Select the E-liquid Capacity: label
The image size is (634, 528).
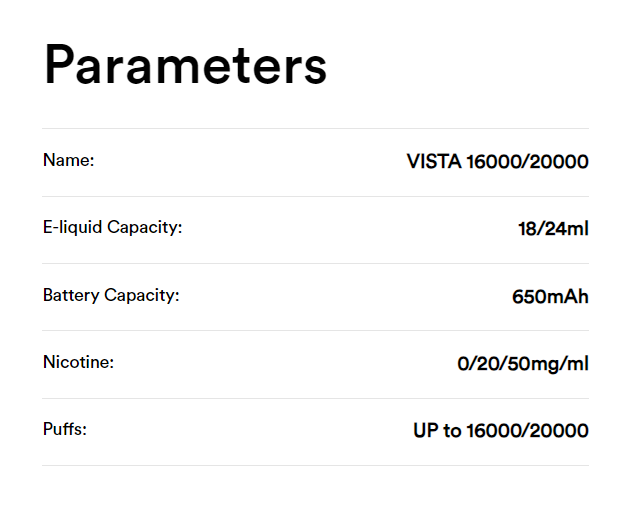pyautogui.click(x=112, y=227)
